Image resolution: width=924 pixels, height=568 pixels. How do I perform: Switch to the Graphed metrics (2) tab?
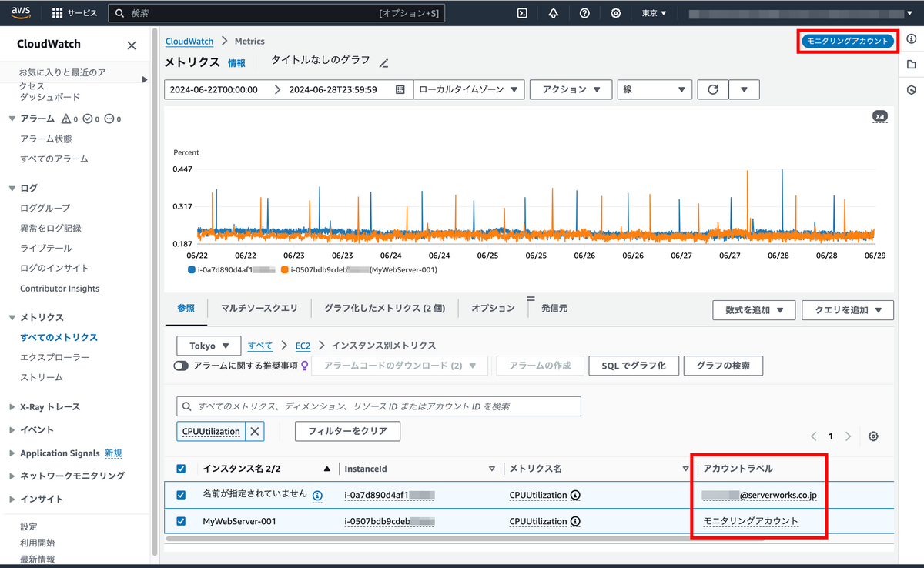coord(385,308)
